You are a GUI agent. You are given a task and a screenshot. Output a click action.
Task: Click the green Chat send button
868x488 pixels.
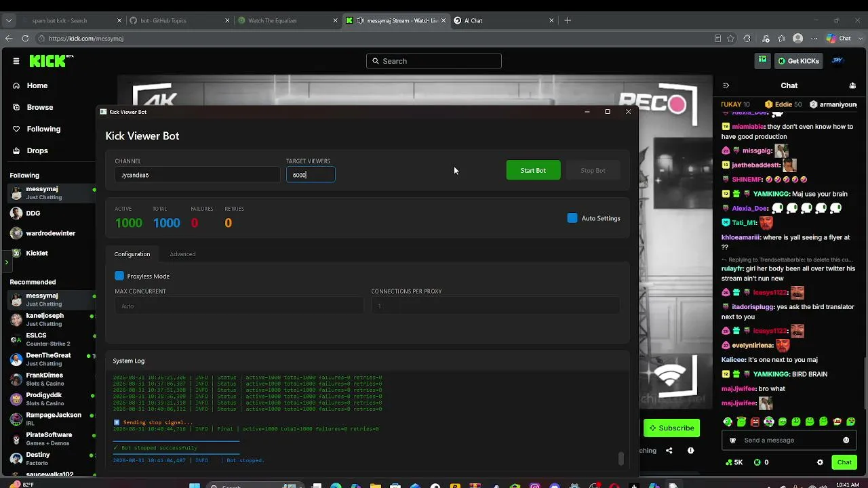point(844,462)
